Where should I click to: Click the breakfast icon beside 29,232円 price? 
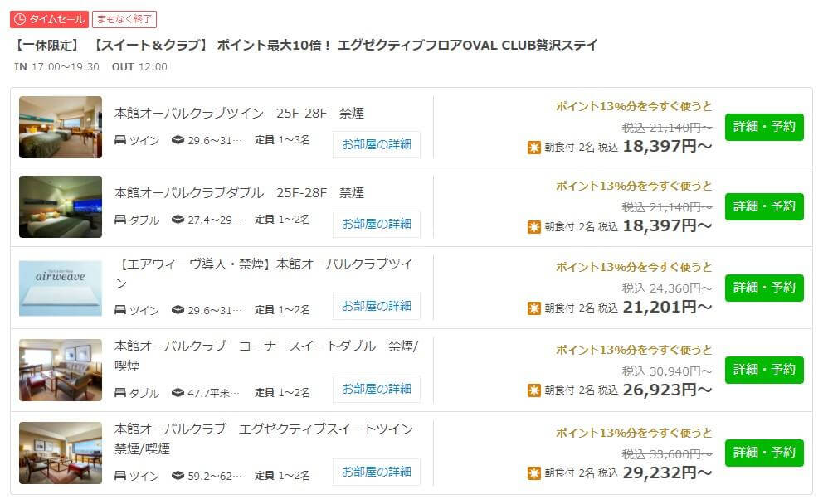pos(533,473)
